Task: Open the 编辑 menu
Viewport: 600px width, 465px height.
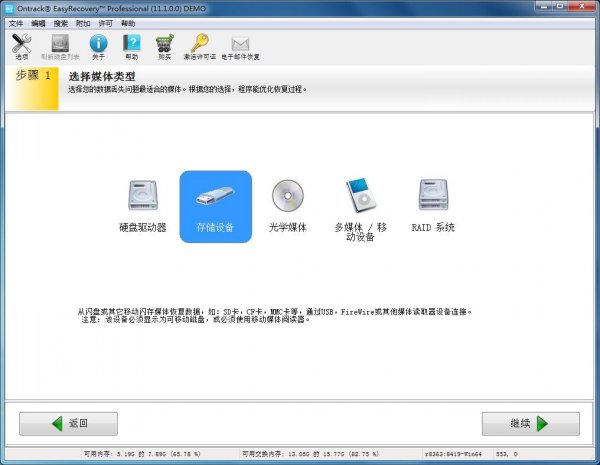Action: point(38,22)
